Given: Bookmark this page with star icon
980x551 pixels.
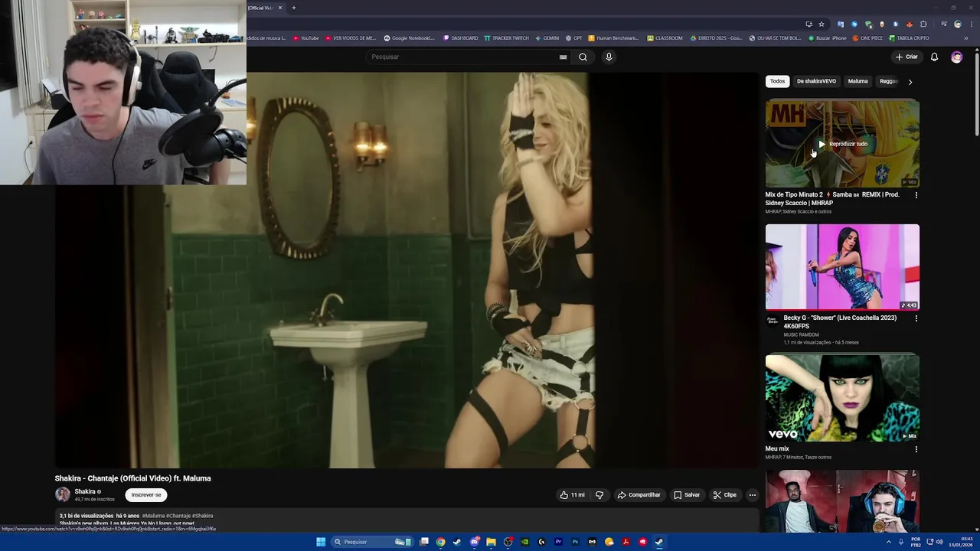Looking at the screenshot, I should tap(822, 24).
